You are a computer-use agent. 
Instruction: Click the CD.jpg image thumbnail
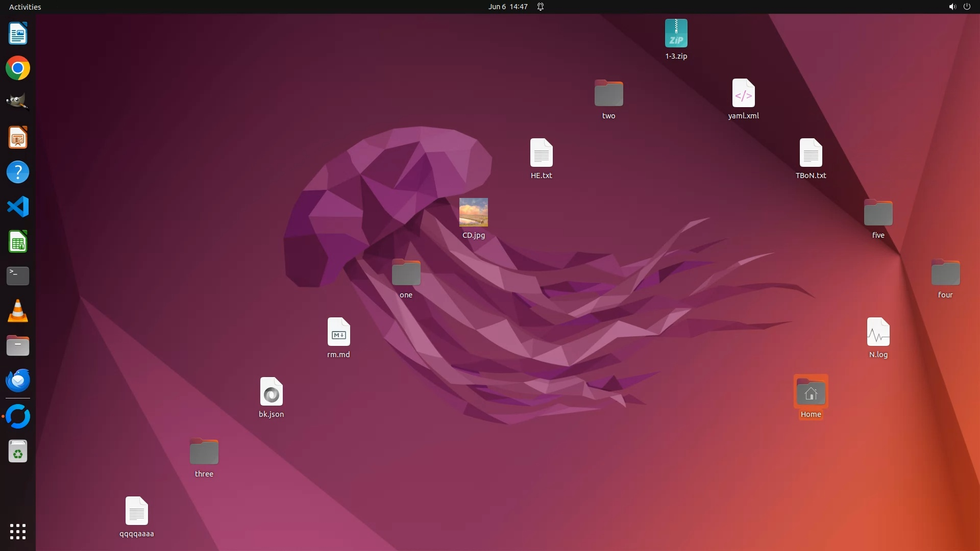pyautogui.click(x=473, y=212)
